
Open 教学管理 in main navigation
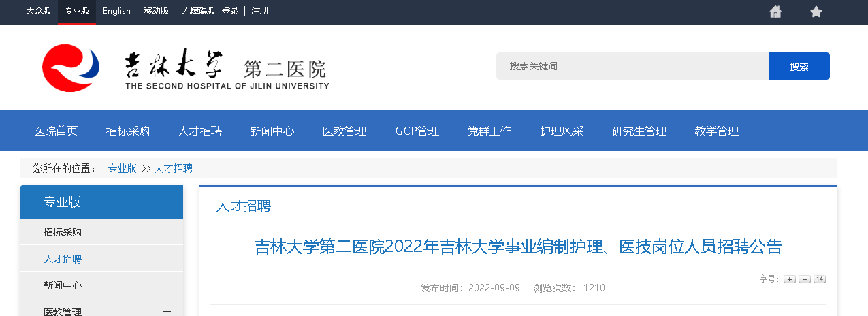tap(717, 131)
